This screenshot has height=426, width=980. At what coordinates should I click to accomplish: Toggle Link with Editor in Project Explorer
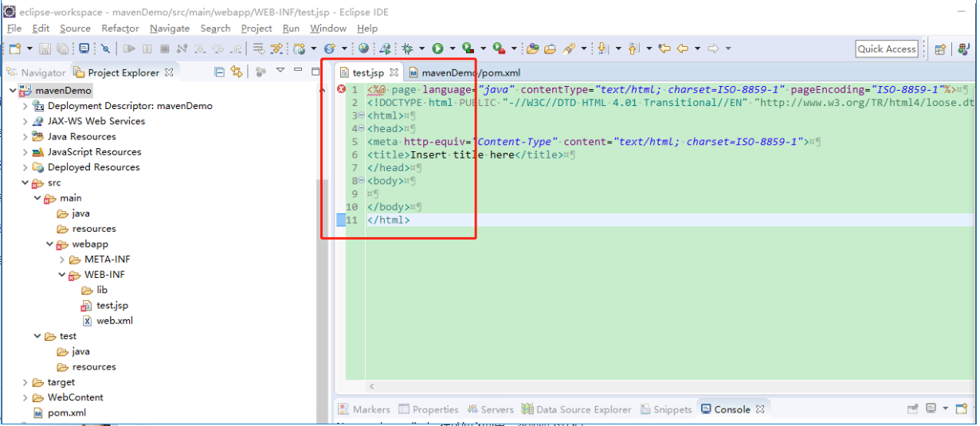(236, 72)
